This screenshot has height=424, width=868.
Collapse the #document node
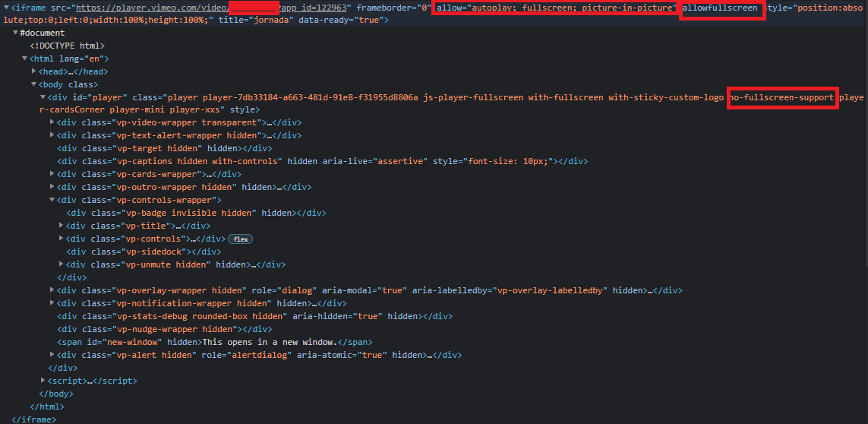pyautogui.click(x=15, y=33)
